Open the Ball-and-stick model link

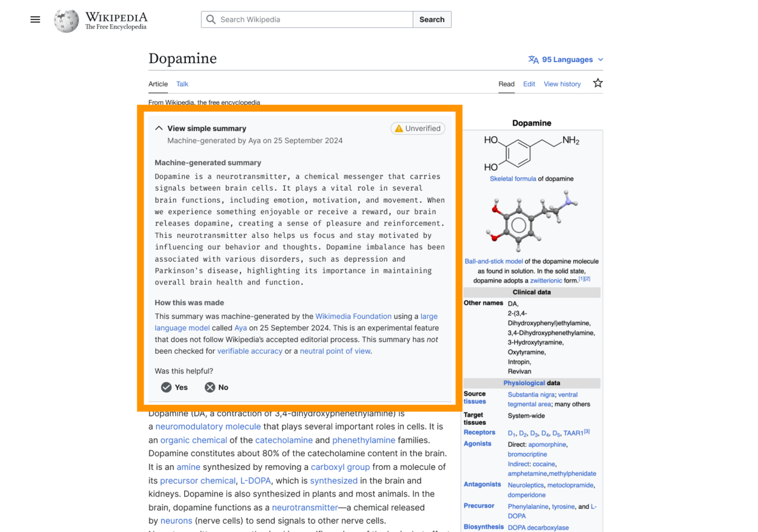(x=494, y=261)
